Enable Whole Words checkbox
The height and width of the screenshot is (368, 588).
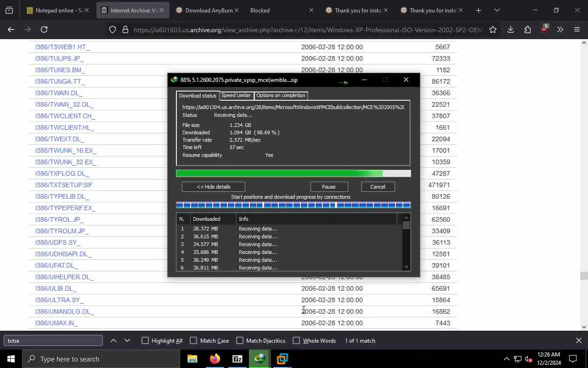[296, 340]
